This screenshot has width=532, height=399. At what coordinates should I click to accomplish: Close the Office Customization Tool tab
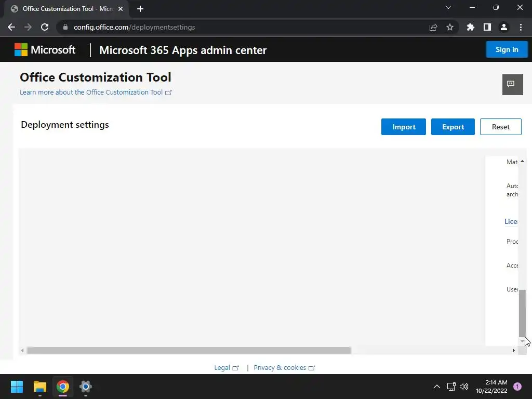tap(121, 9)
